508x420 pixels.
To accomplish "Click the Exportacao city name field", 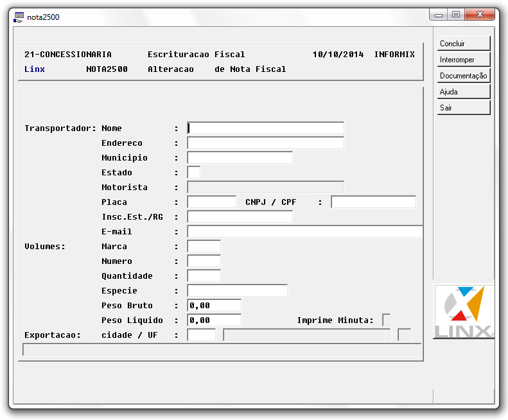I will (306, 335).
